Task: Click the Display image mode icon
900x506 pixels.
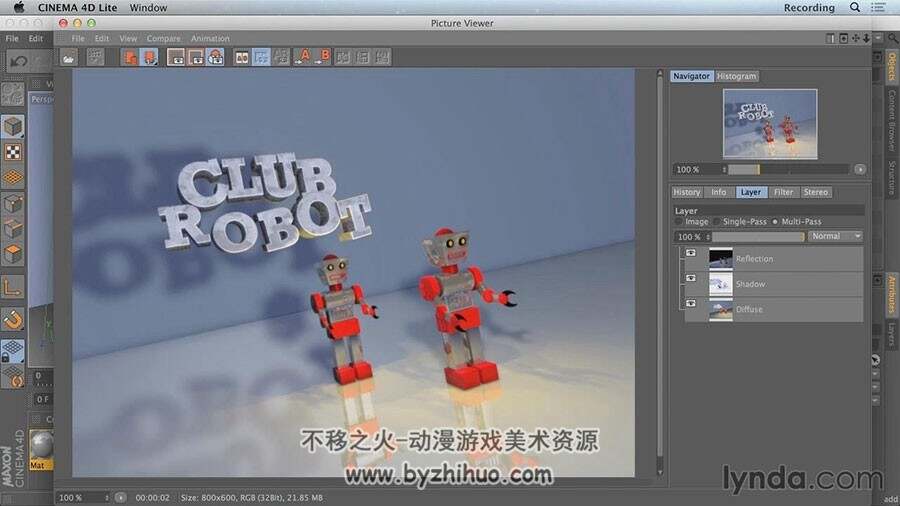Action: [176, 57]
